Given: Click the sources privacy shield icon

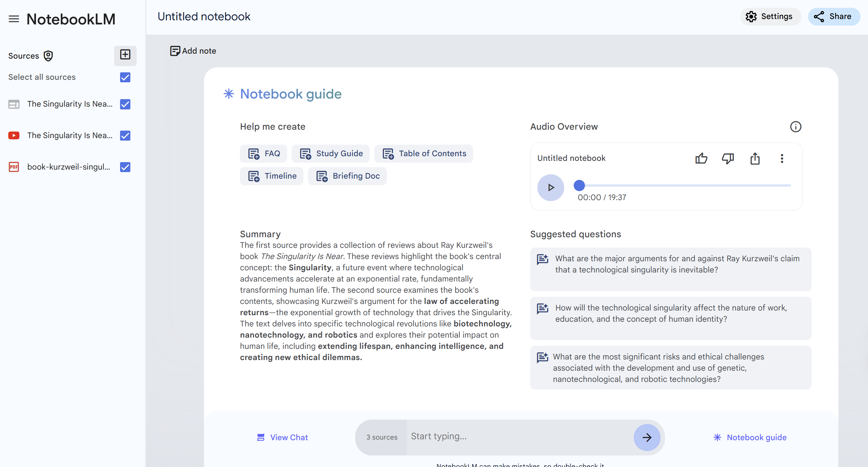Looking at the screenshot, I should pos(49,56).
